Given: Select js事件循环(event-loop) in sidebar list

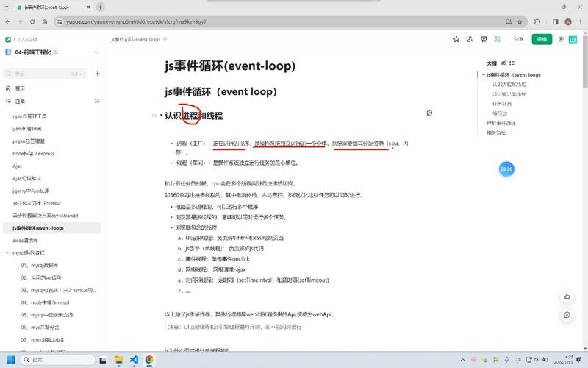Looking at the screenshot, I should click(51, 228).
